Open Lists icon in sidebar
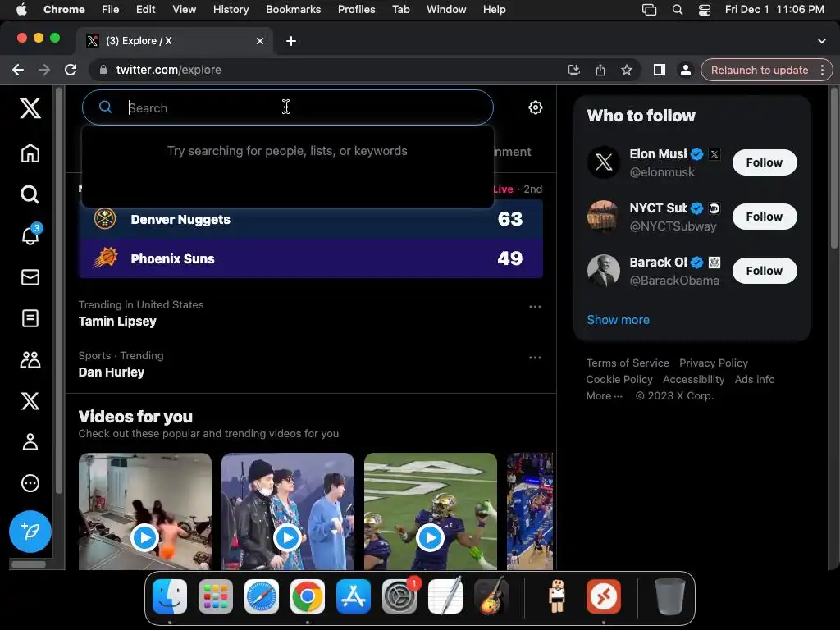The height and width of the screenshot is (630, 840). pos(30,318)
